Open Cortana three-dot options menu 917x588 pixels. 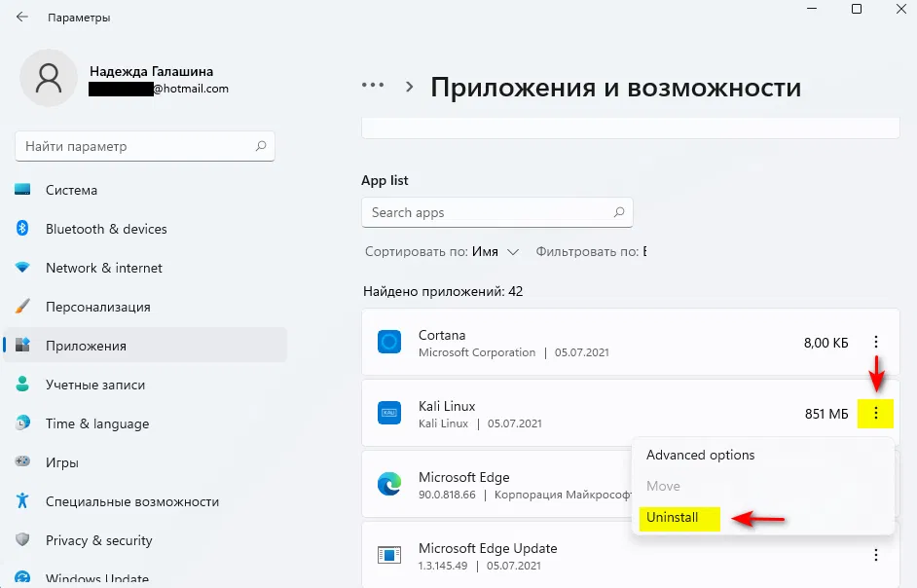876,342
